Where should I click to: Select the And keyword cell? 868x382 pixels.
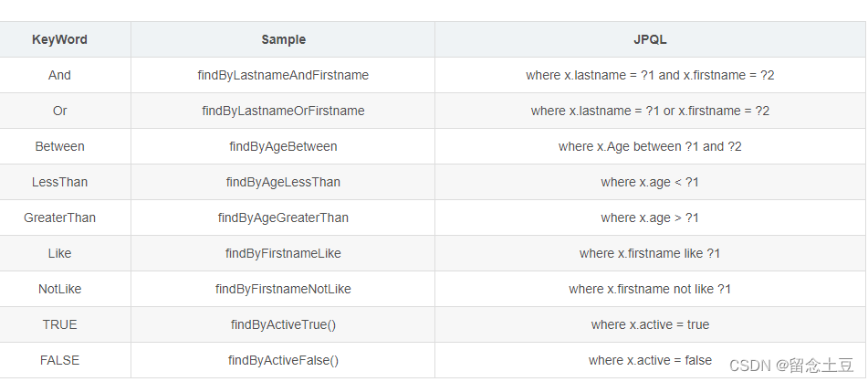click(60, 75)
